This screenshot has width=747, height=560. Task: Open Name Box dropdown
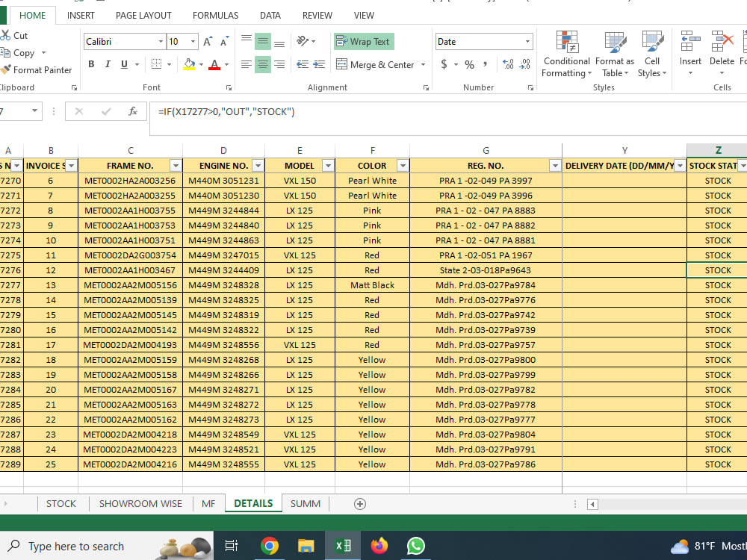(x=35, y=111)
